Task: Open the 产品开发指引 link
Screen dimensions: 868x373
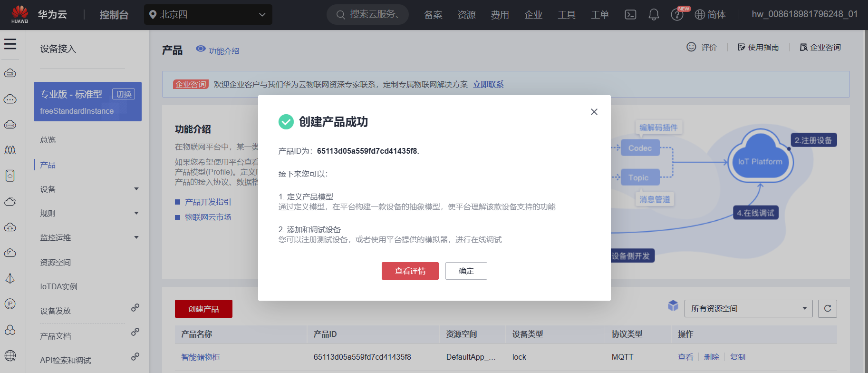Action: point(208,202)
